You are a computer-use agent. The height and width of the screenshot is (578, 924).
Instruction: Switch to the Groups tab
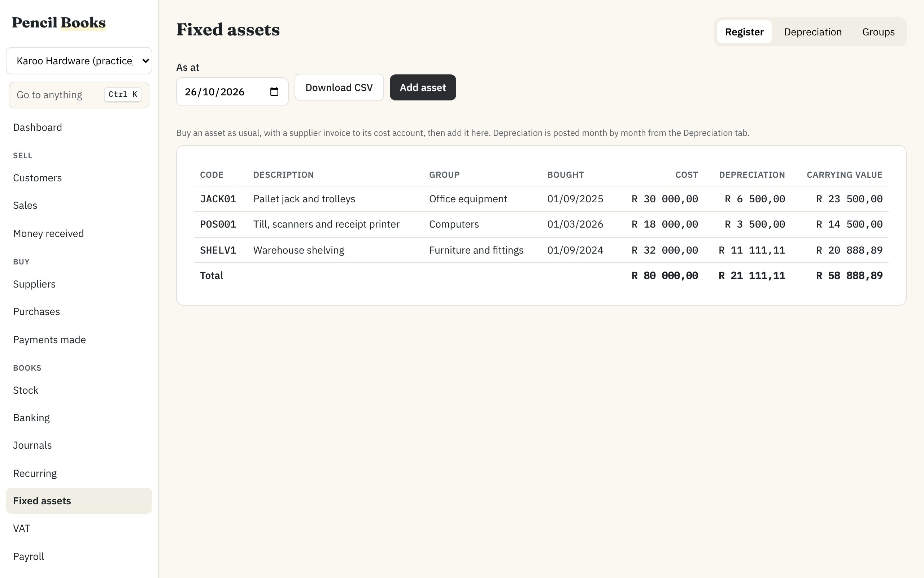878,32
